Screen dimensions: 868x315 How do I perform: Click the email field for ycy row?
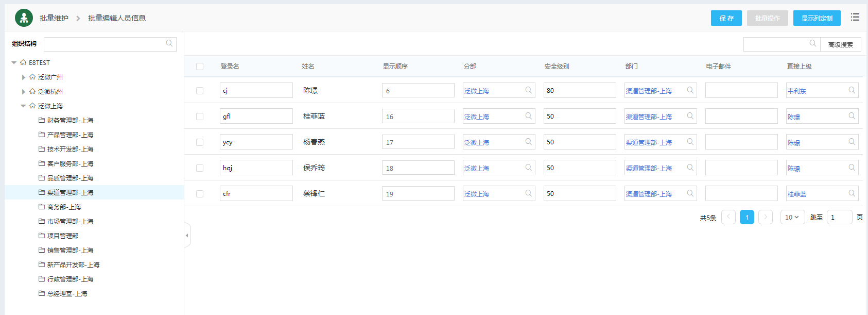click(x=741, y=142)
